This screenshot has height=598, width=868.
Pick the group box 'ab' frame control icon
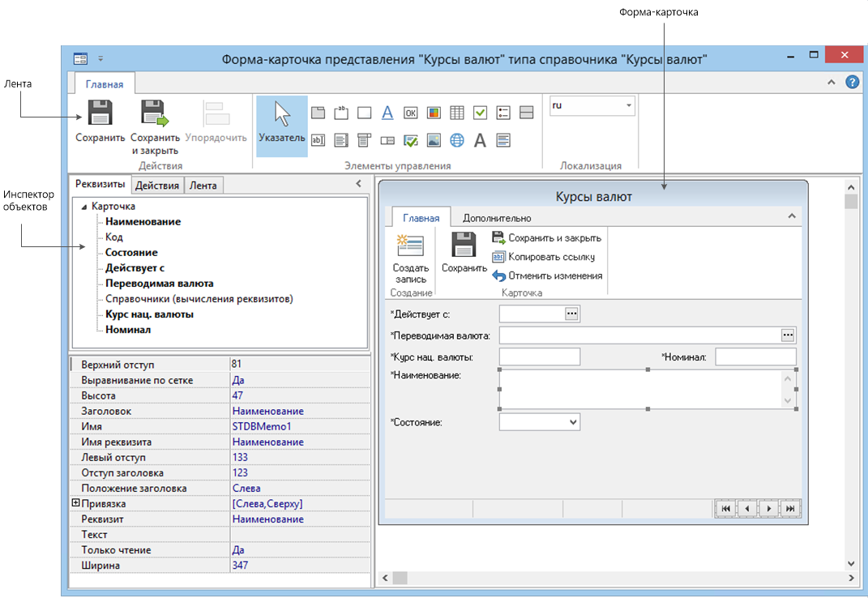(x=341, y=113)
